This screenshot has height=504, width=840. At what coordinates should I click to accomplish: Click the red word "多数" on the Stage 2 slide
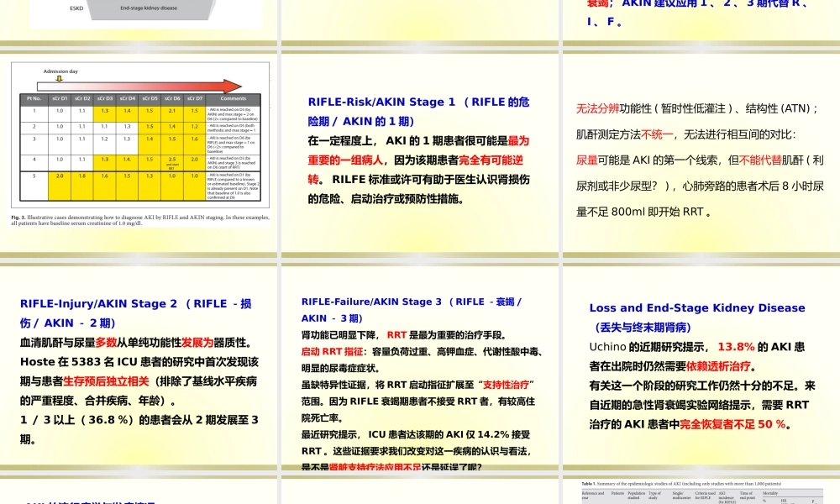pos(106,343)
